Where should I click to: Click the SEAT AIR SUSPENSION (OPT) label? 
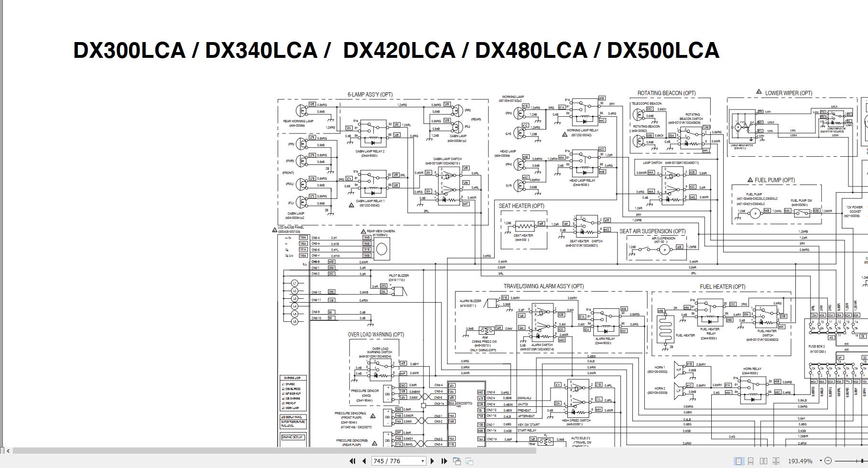[652, 231]
